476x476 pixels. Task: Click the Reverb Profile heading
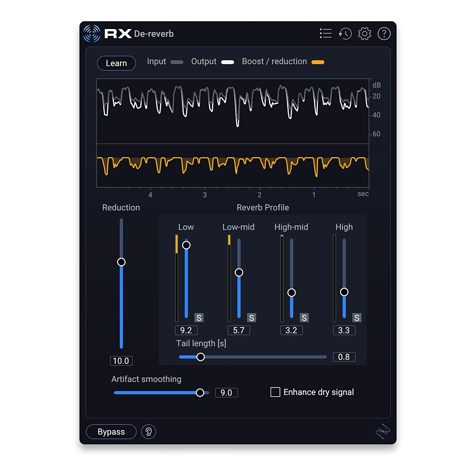tap(263, 208)
